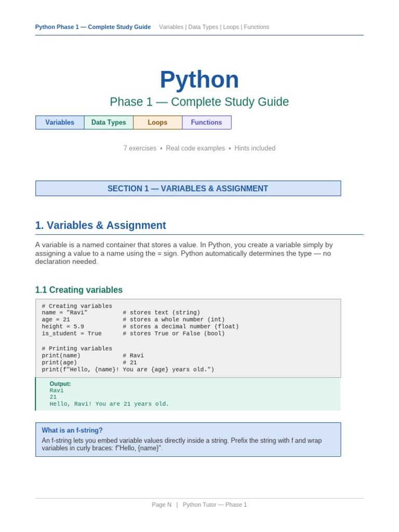Click the Output label in the green box

[x=60, y=384]
